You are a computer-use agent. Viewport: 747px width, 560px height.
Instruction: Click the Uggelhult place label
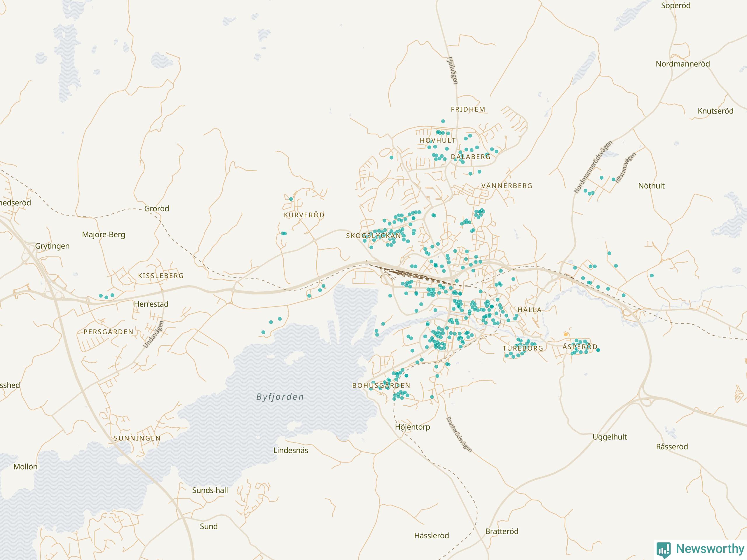(610, 437)
